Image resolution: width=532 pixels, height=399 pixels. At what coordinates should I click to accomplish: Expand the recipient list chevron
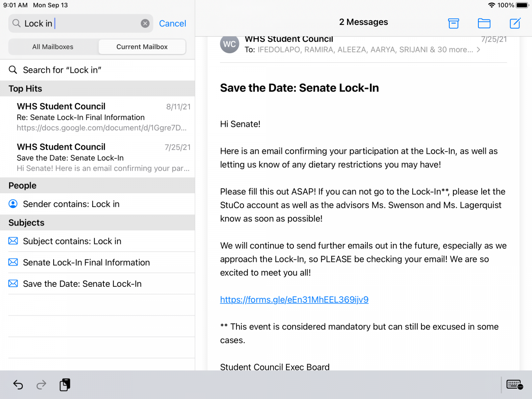478,50
